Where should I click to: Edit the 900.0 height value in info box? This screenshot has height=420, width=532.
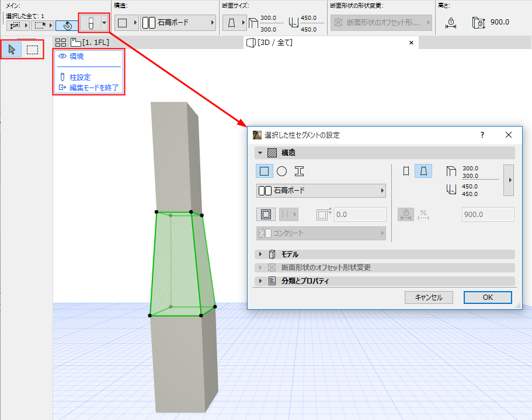(x=499, y=22)
